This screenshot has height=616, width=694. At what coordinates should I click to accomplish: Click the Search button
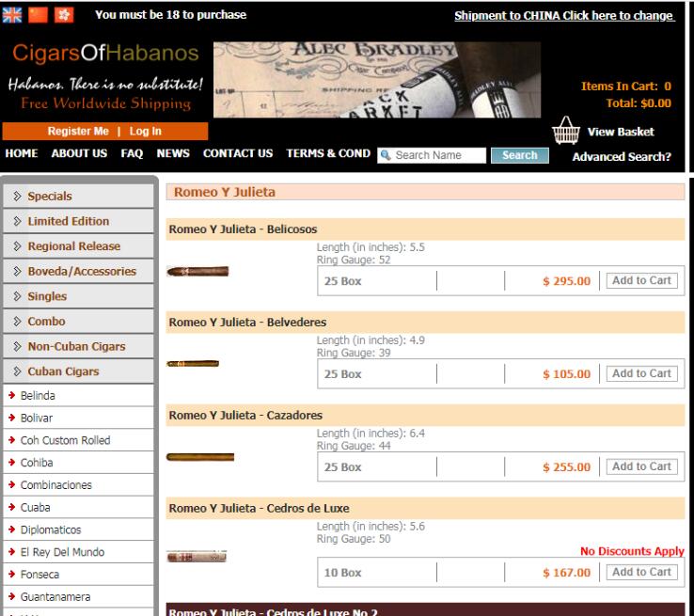[520, 155]
